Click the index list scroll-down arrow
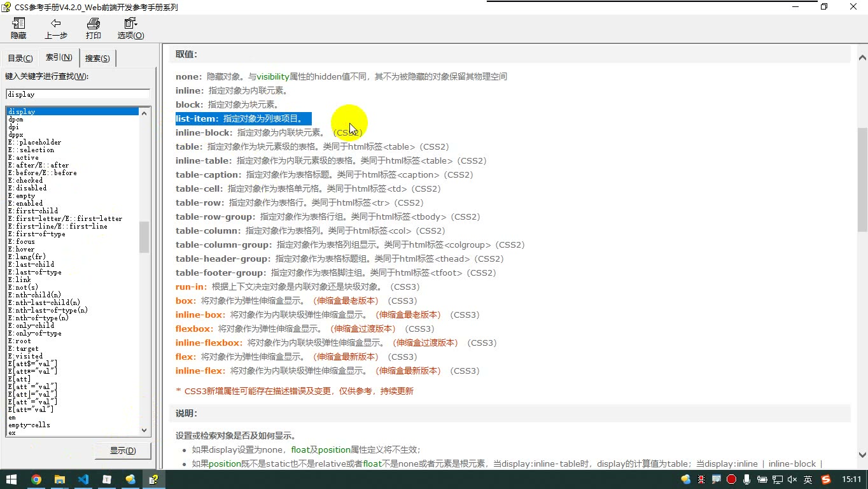 (144, 430)
